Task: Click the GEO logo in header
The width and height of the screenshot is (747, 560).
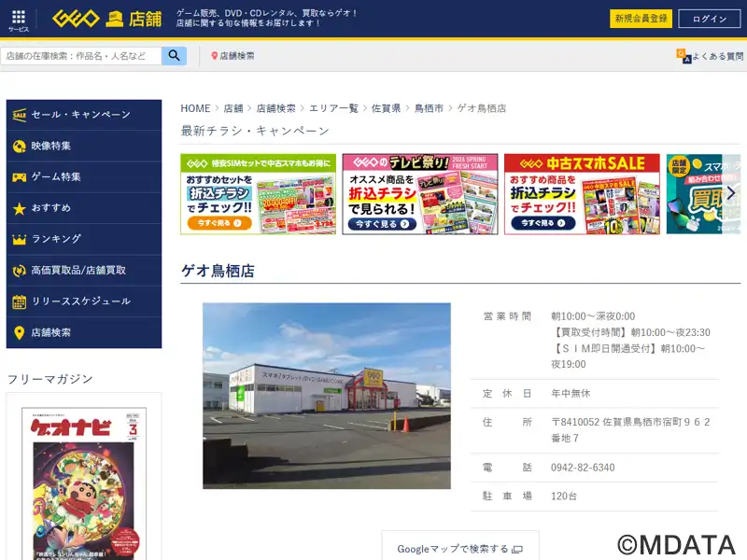Action: point(76,19)
